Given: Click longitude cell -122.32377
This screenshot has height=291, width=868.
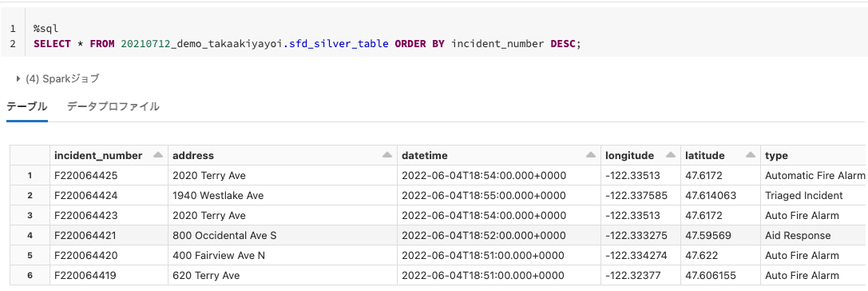Looking at the screenshot, I should point(640,276).
